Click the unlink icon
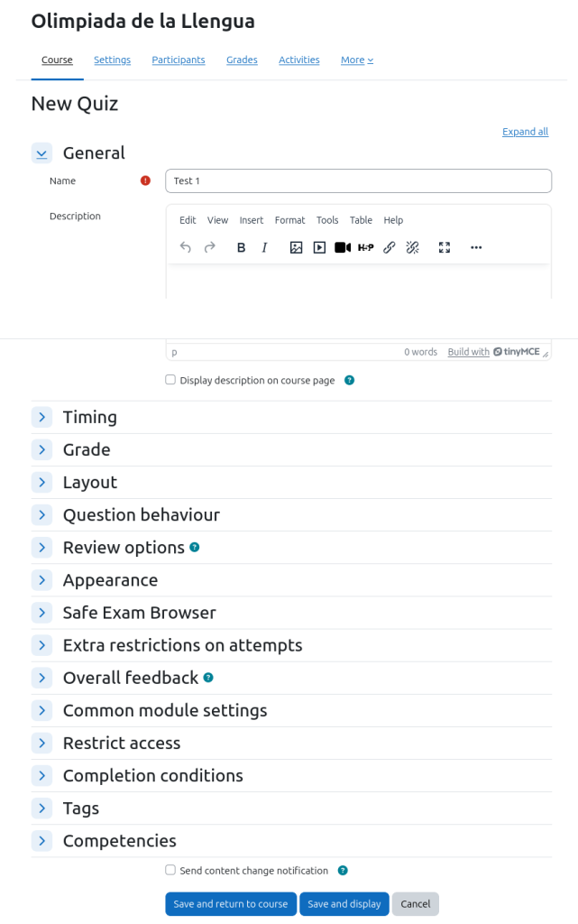 [413, 247]
